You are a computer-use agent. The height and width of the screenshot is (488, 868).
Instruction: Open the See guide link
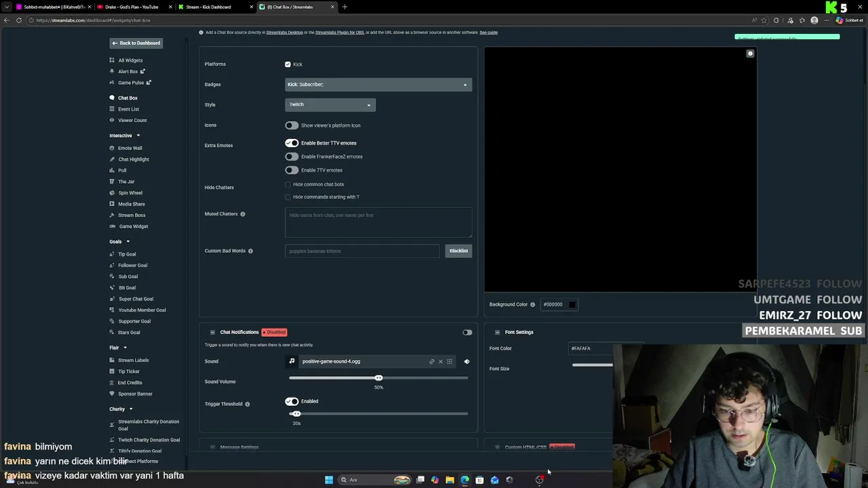coord(488,33)
